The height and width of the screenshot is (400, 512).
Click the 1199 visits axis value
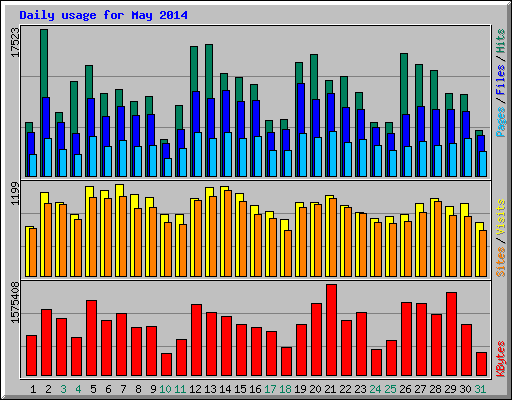click(15, 193)
